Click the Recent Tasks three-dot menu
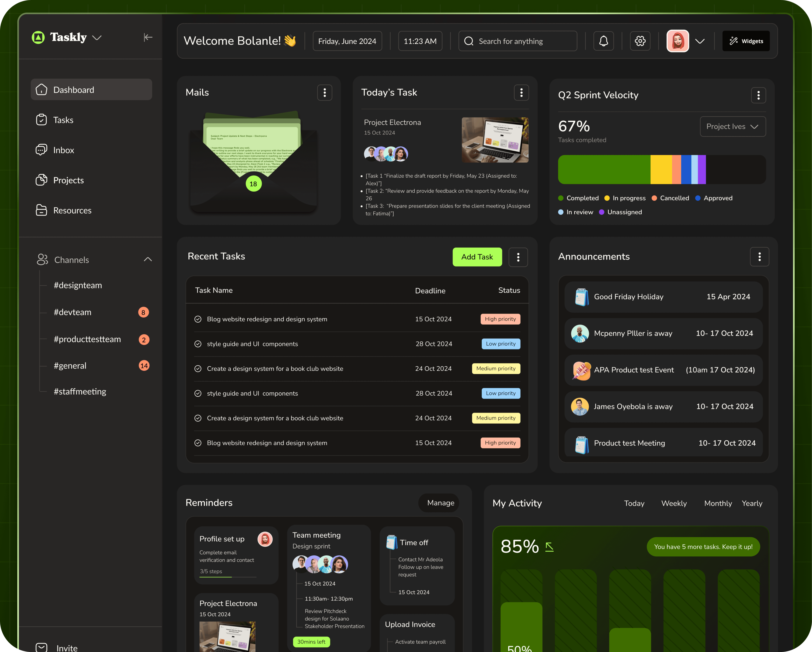812x652 pixels. point(518,257)
